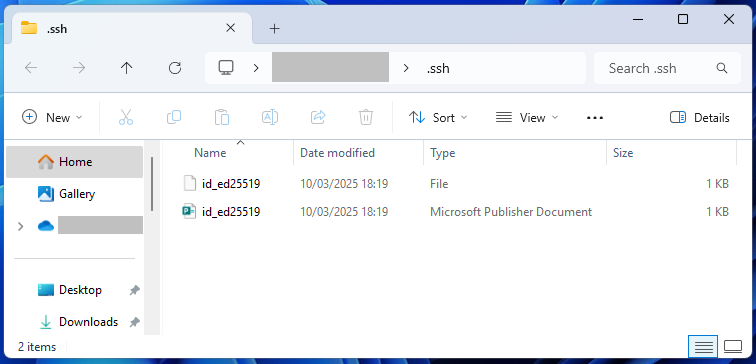
Task: Go up one folder level
Action: tap(126, 68)
